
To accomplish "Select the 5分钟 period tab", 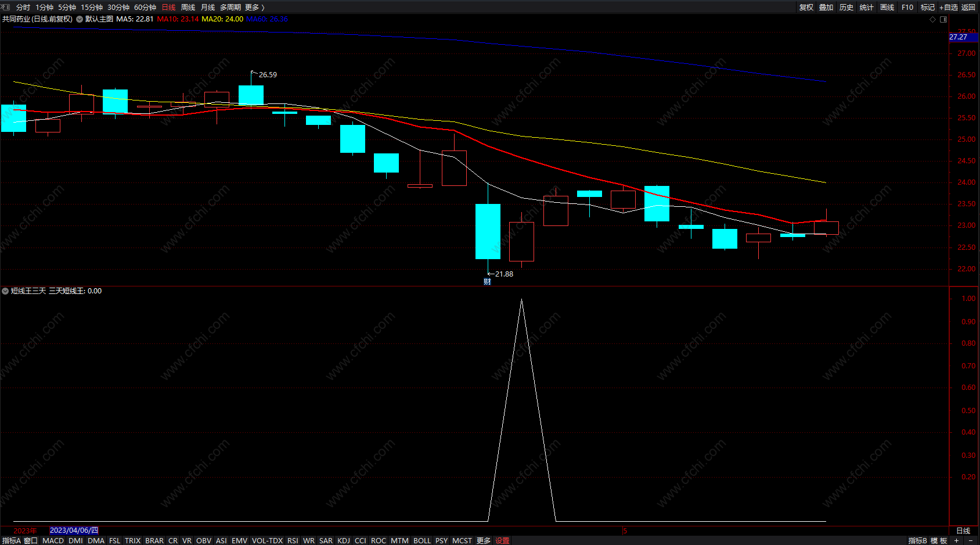I will point(67,7).
